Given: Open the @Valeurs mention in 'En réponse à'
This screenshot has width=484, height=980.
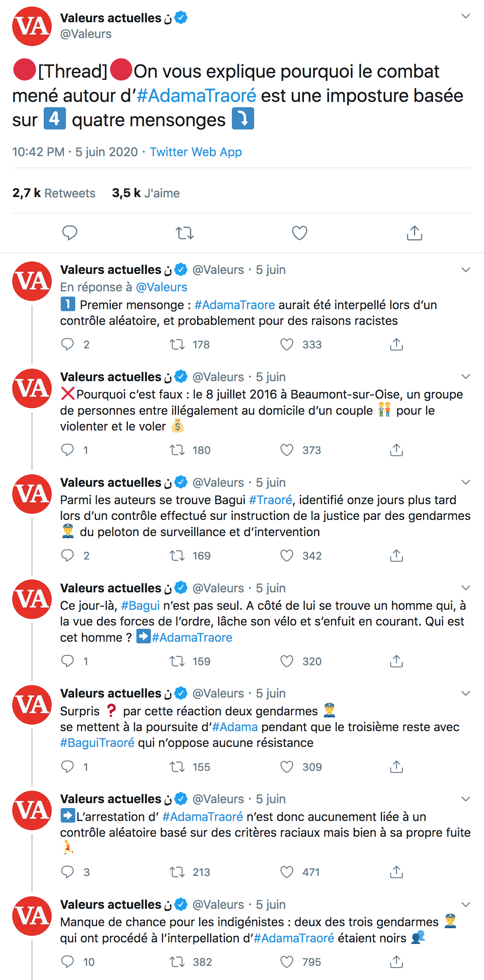Looking at the screenshot, I should click(161, 287).
